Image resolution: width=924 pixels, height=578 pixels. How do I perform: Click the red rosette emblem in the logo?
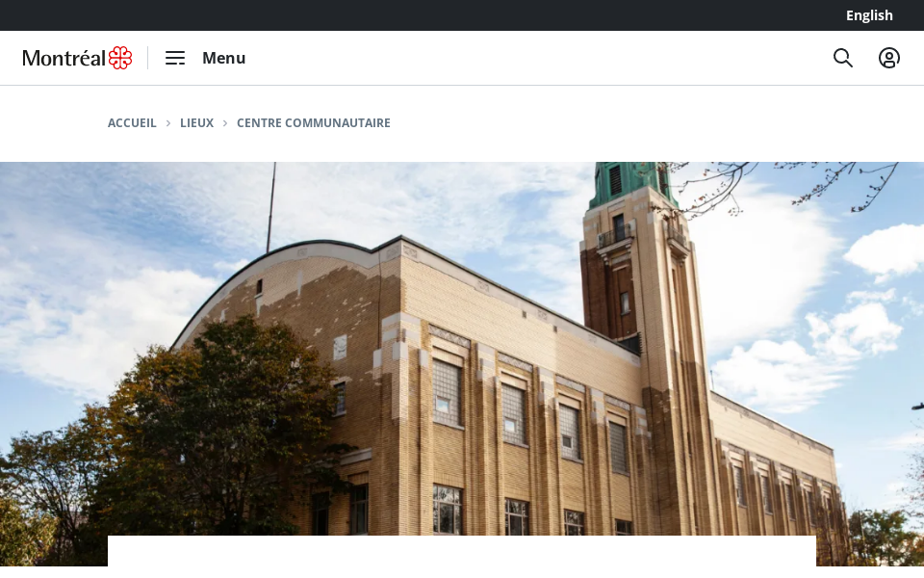pyautogui.click(x=120, y=58)
